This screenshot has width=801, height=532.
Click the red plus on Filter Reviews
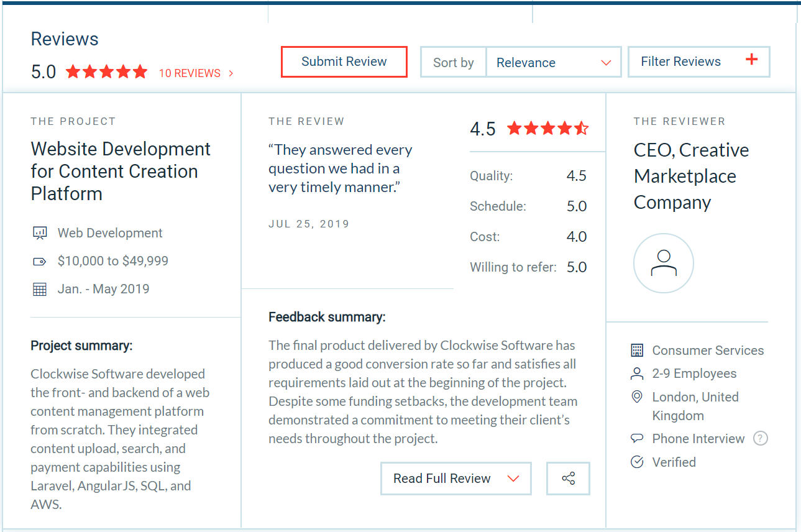tap(752, 60)
